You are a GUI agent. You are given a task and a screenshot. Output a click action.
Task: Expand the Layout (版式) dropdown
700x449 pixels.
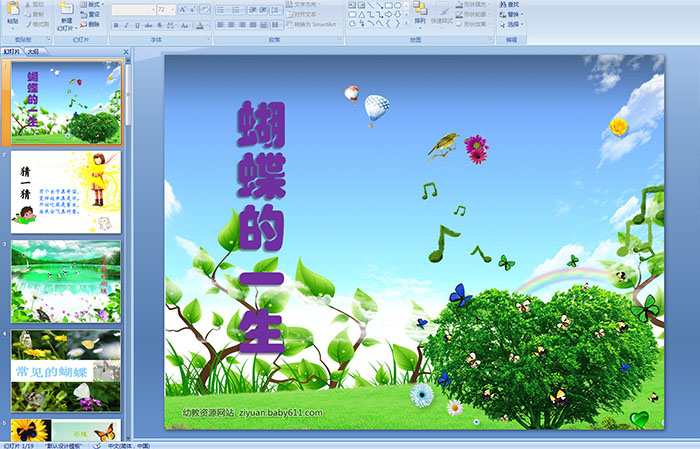point(93,4)
